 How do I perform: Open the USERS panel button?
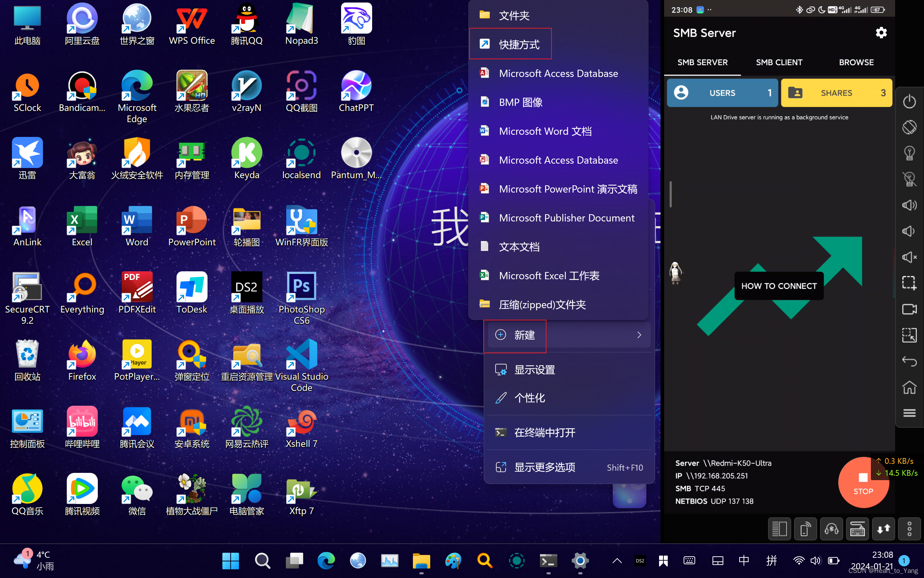coord(722,93)
